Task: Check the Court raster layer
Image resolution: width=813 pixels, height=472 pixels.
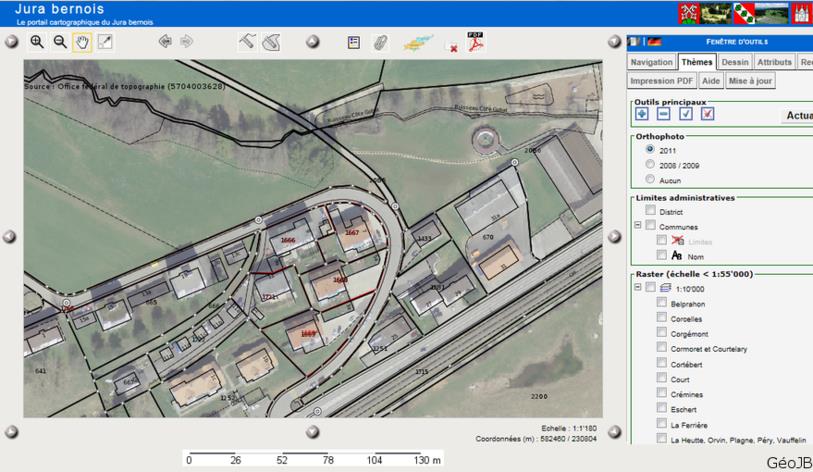Action: (x=661, y=378)
